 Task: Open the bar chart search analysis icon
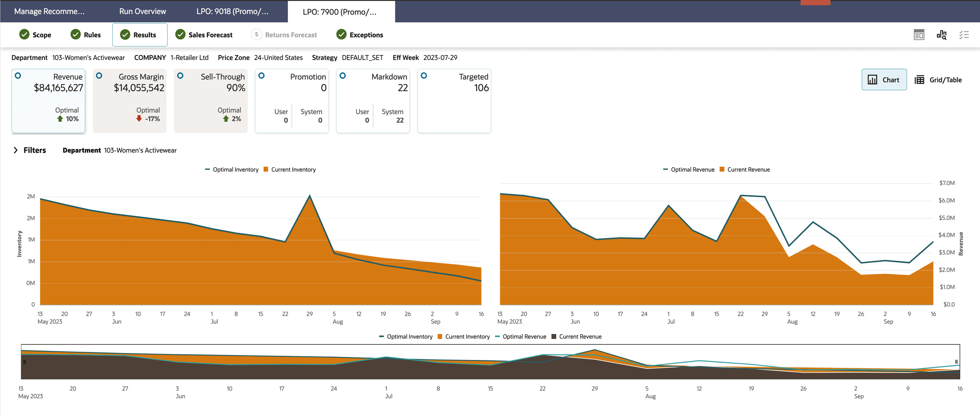[941, 35]
